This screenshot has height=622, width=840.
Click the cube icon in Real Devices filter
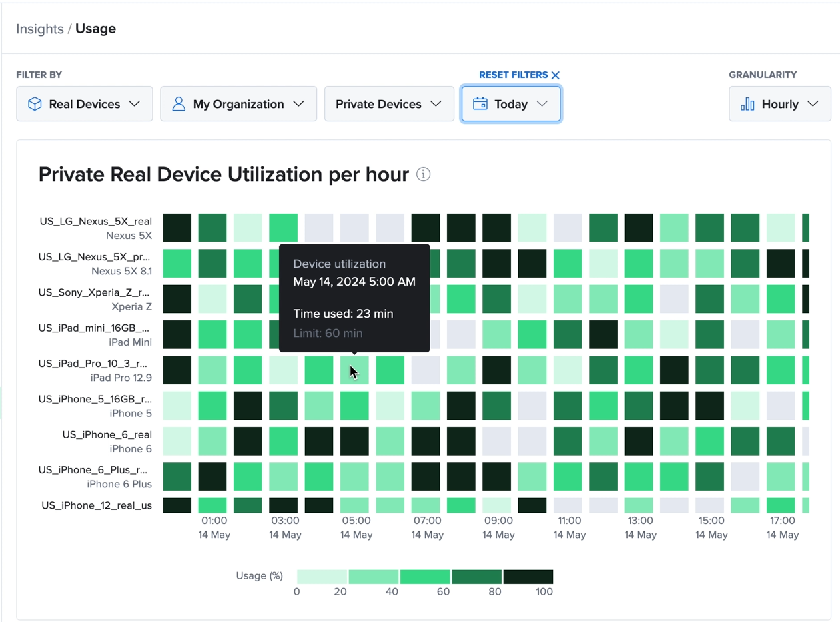tap(36, 104)
